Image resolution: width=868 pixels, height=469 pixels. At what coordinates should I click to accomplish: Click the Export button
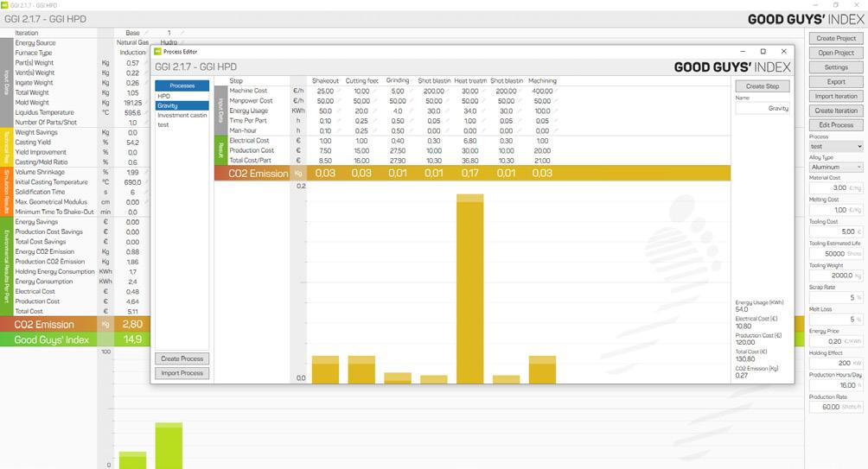point(836,81)
